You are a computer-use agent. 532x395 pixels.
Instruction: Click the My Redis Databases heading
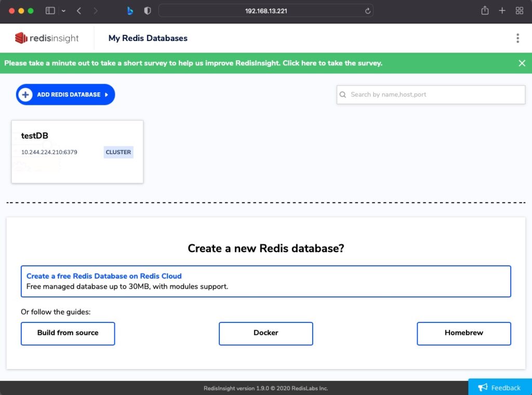click(x=148, y=38)
